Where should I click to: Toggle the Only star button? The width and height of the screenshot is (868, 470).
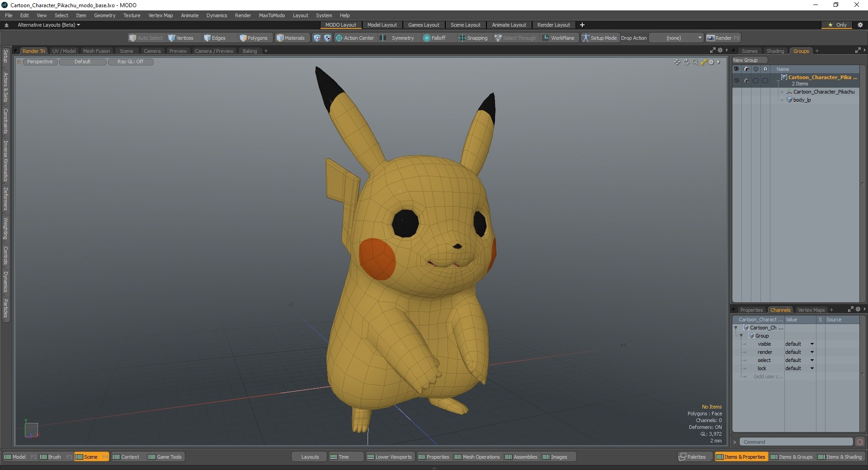pos(837,25)
